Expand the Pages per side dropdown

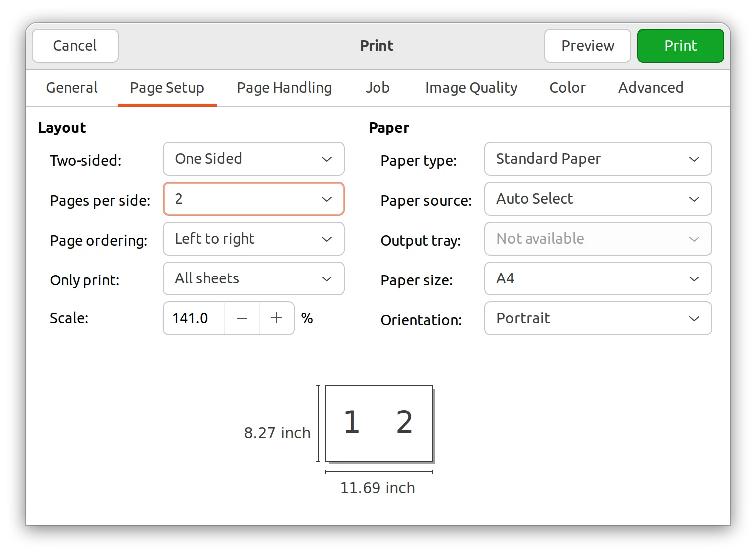tap(253, 199)
